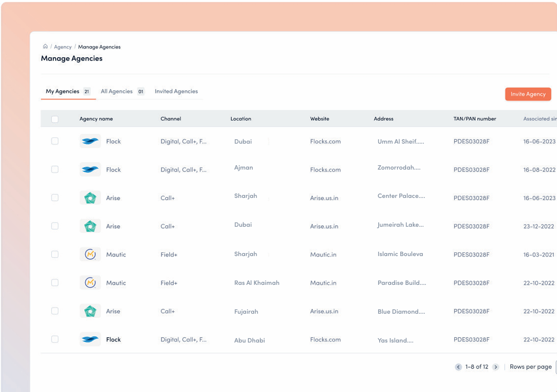557x392 pixels.
Task: Open the Agency breadcrumb link
Action: pos(62,47)
